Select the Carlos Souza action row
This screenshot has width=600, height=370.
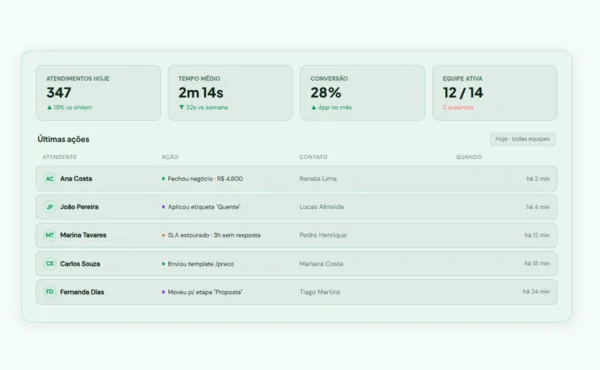[x=297, y=264]
